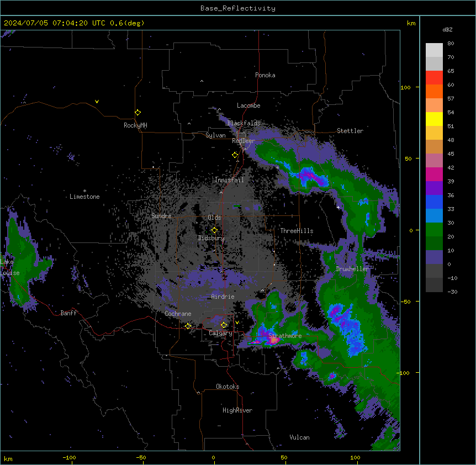The width and height of the screenshot is (476, 465).
Task: Click the Limestone label
Action: pos(84,197)
